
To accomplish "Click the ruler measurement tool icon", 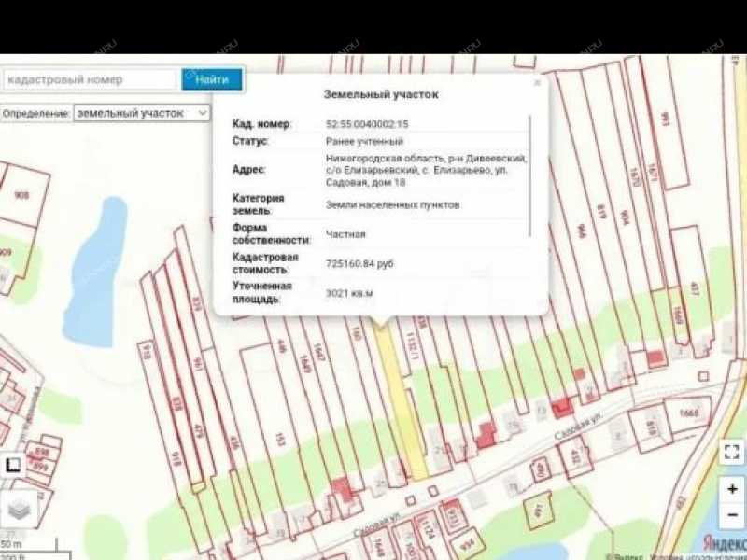I will tap(14, 465).
